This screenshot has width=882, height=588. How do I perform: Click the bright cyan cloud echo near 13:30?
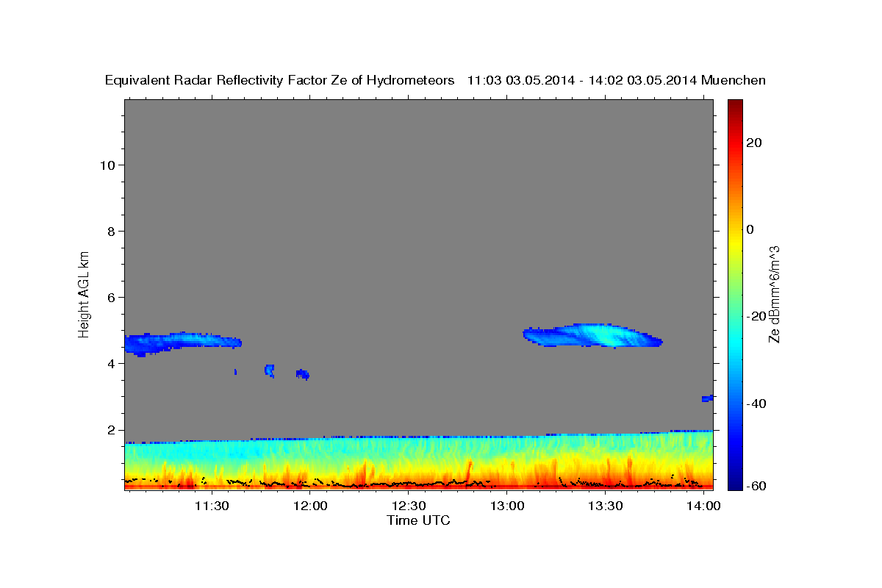(x=592, y=335)
